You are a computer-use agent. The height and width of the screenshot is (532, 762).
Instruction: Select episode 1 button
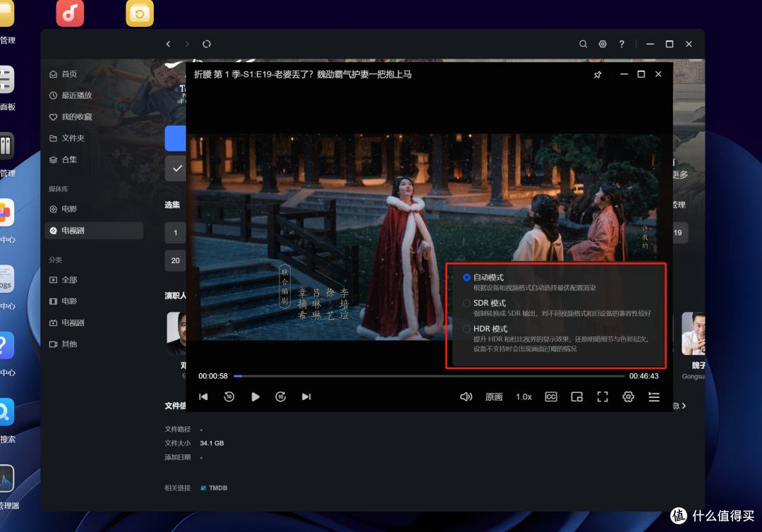pos(176,233)
